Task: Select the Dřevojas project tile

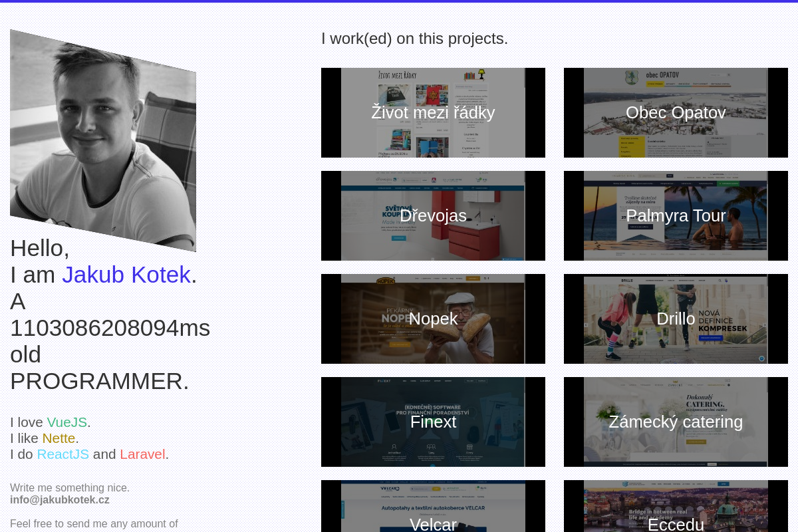Action: (x=433, y=215)
